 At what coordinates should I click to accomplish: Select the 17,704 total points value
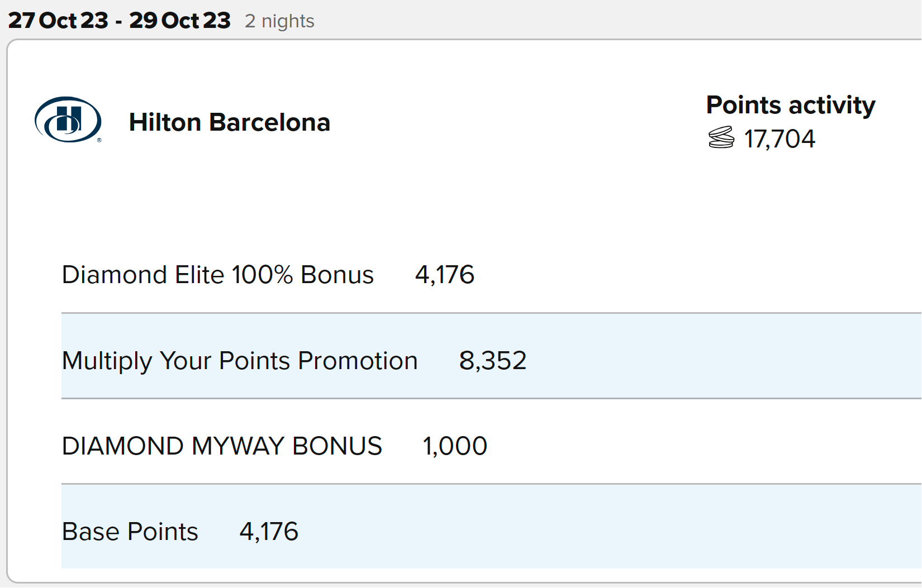point(779,139)
